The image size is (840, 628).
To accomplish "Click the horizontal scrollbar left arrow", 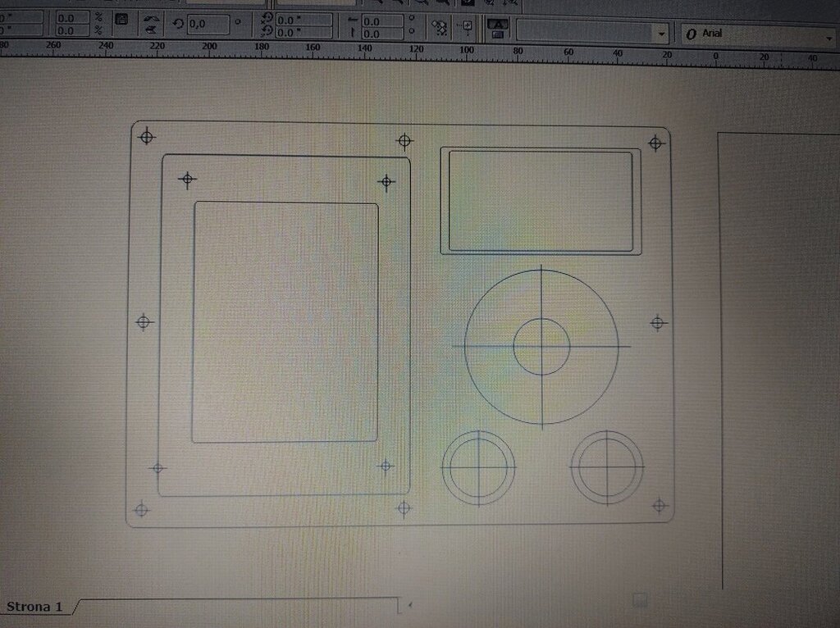I will (x=409, y=605).
